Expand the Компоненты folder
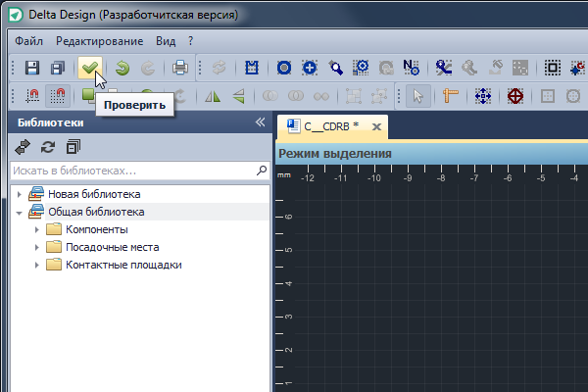The height and width of the screenshot is (392, 588). 37,229
